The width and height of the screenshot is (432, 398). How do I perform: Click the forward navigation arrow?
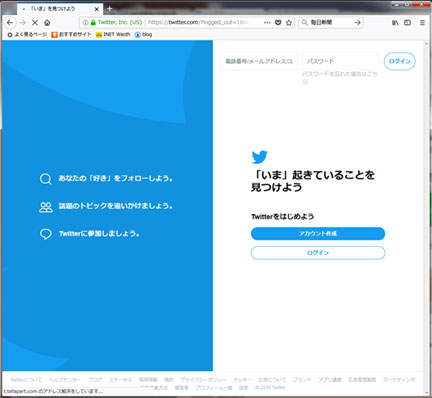coord(23,23)
